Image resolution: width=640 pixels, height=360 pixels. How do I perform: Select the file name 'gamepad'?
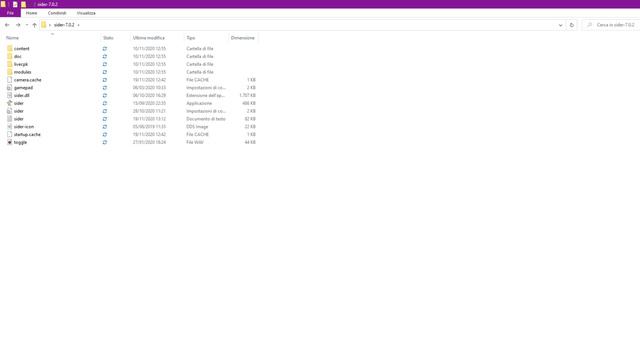[x=23, y=87]
